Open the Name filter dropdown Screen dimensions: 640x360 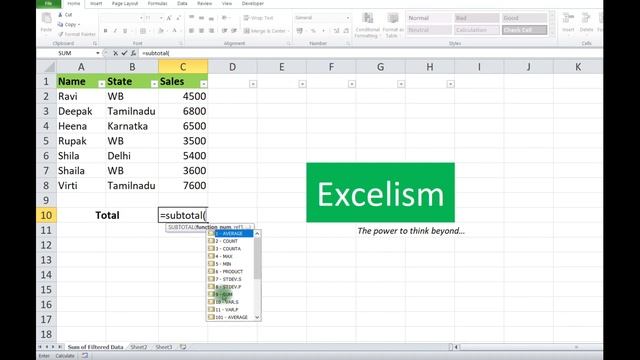click(102, 84)
